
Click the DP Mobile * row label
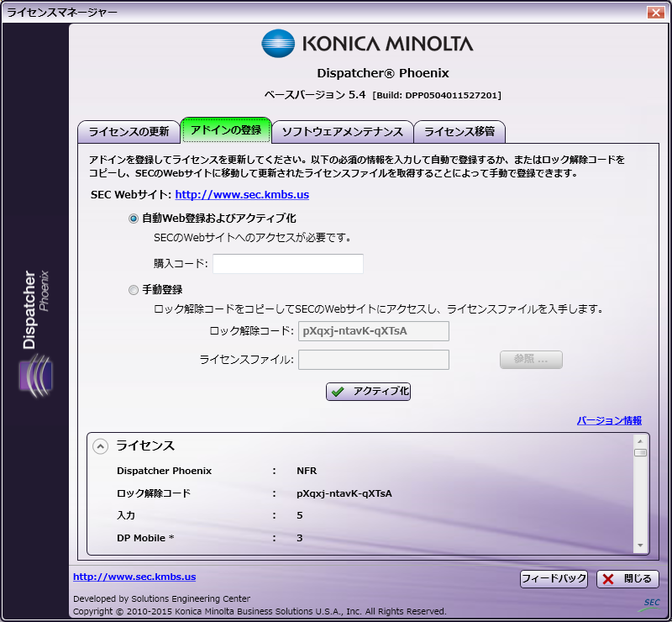point(145,538)
